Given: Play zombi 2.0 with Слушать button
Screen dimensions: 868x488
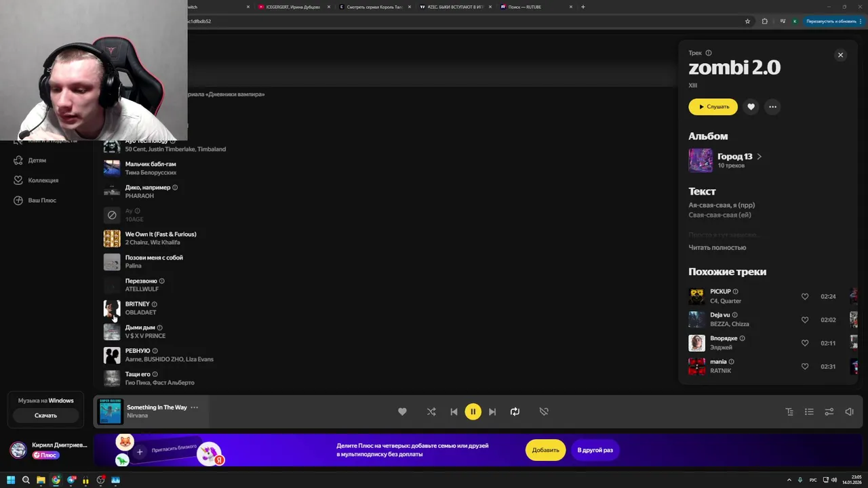Looking at the screenshot, I should click(x=713, y=106).
